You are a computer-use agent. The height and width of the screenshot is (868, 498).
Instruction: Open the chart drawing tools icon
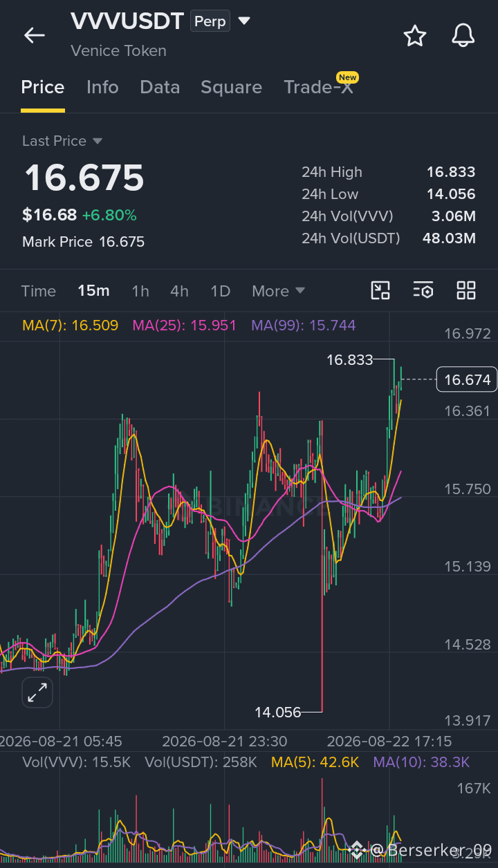[x=380, y=290]
